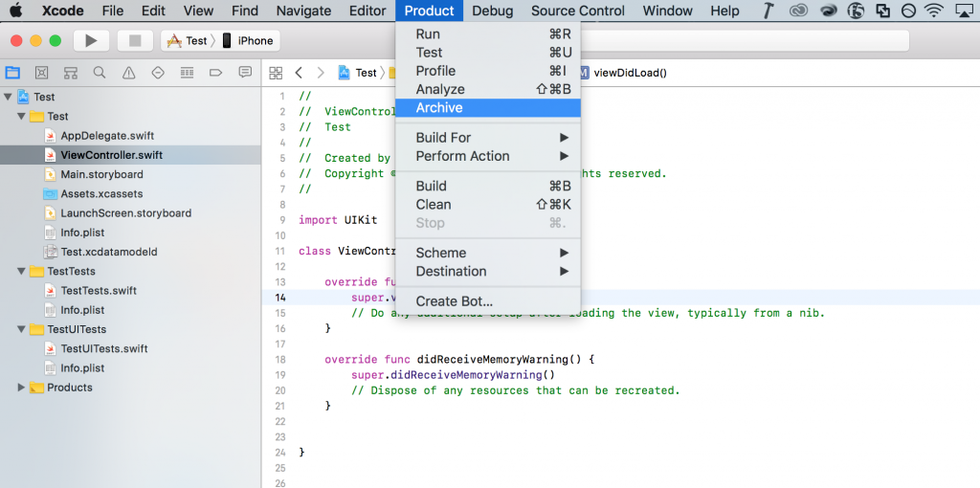The width and height of the screenshot is (980, 488).
Task: Click the Stop button in toolbar
Action: (135, 40)
